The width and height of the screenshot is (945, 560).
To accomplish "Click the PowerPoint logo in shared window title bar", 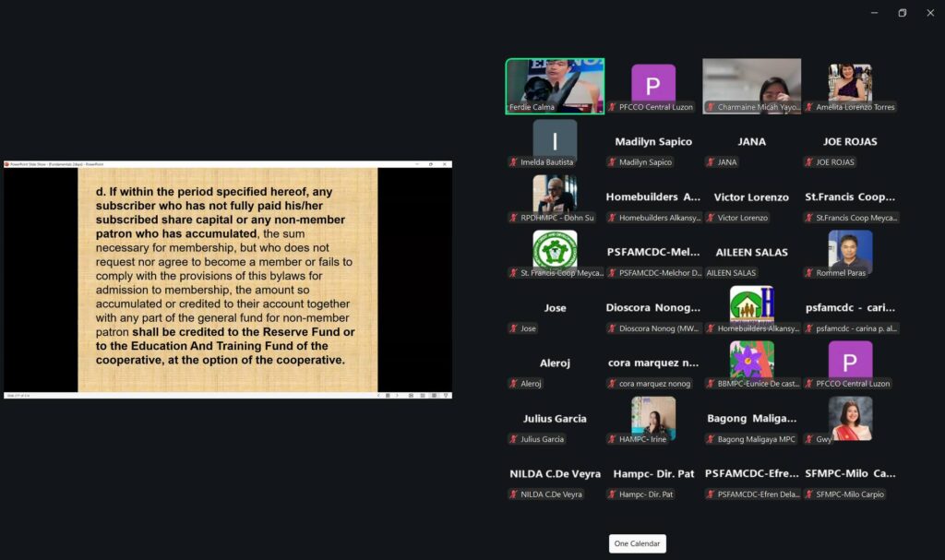I will coord(8,164).
